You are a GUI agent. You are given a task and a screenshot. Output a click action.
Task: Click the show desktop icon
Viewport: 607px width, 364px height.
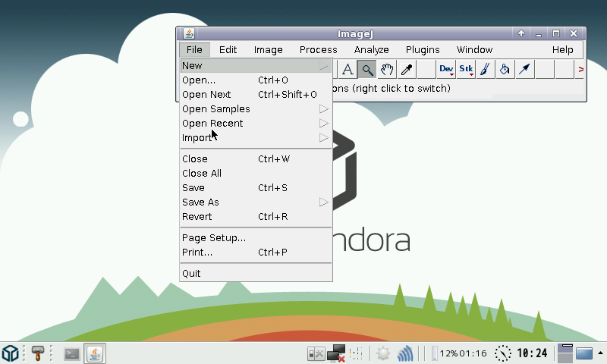pyautogui.click(x=583, y=353)
